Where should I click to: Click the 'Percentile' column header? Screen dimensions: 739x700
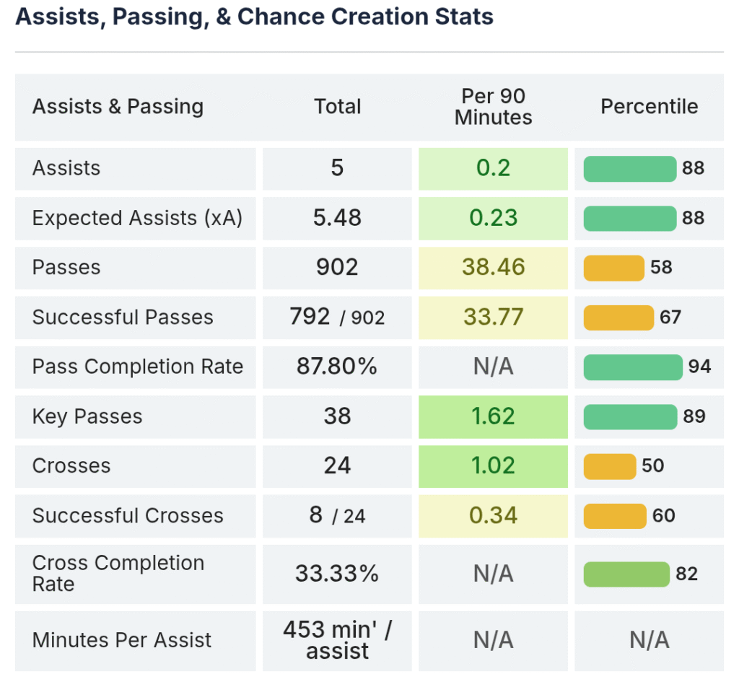[x=649, y=107]
